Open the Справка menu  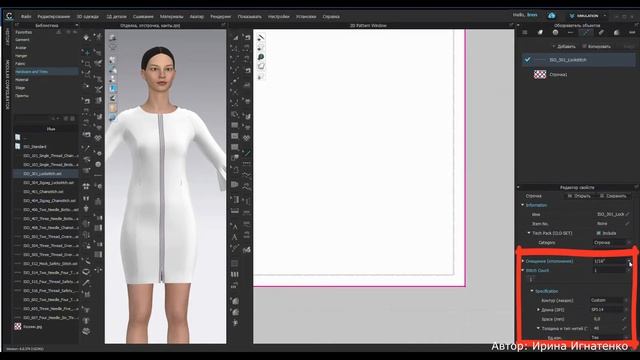pos(331,17)
